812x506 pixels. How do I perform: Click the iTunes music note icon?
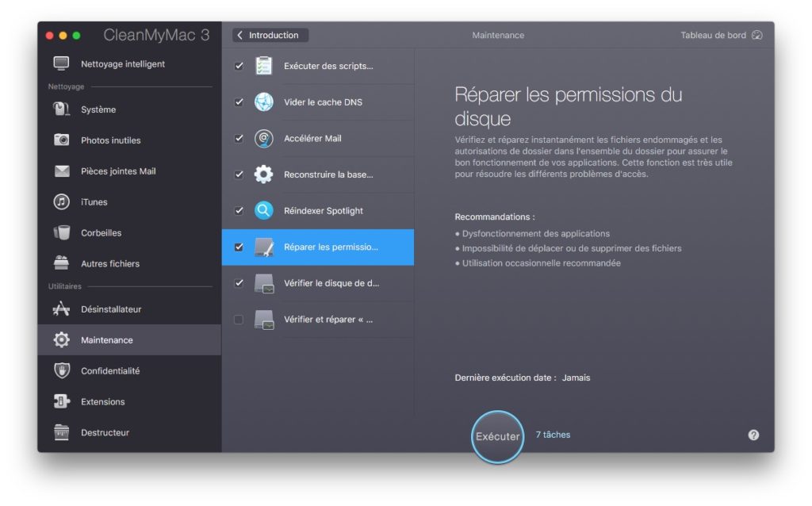click(61, 201)
